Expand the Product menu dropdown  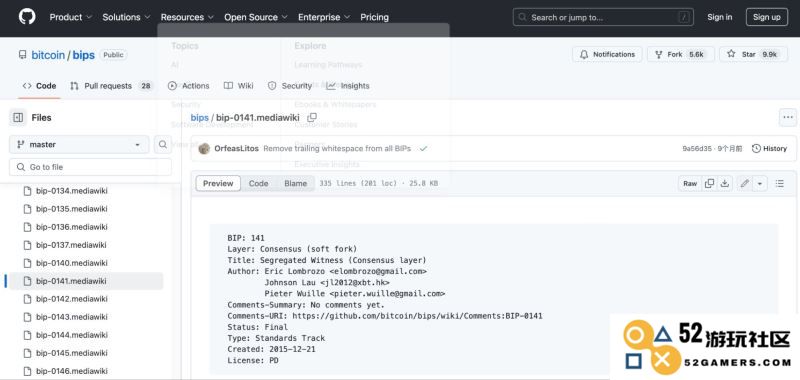click(x=70, y=17)
